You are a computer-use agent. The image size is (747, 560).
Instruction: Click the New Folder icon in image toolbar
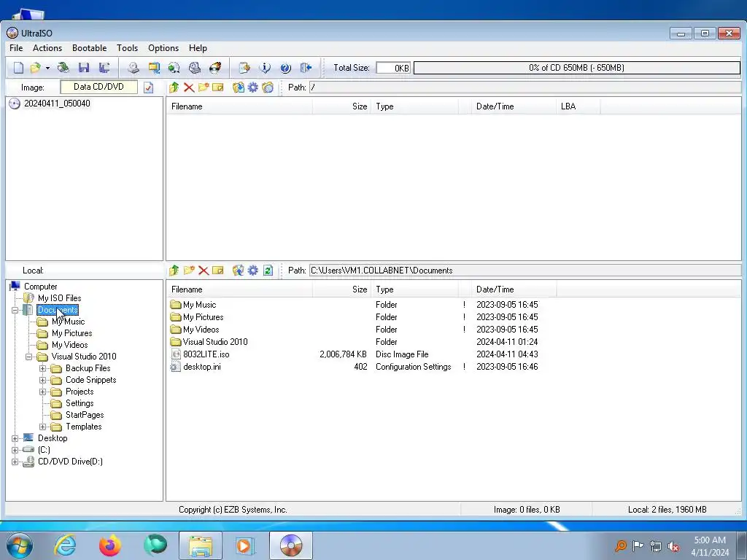[x=204, y=87]
